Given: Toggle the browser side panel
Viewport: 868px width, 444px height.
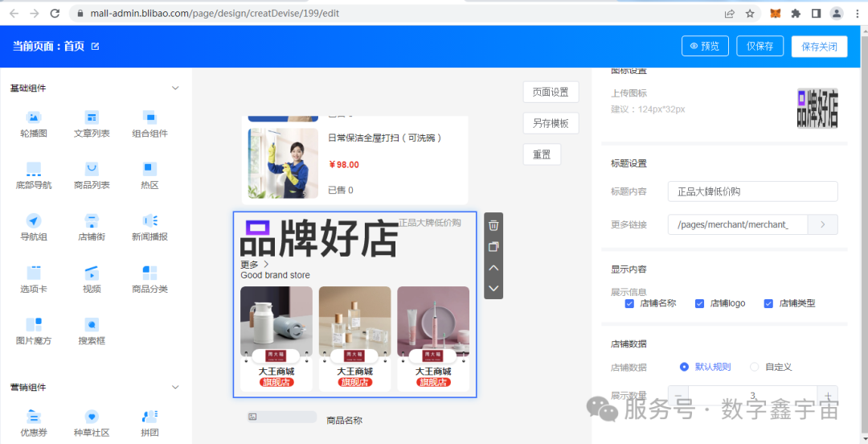Looking at the screenshot, I should click(816, 14).
